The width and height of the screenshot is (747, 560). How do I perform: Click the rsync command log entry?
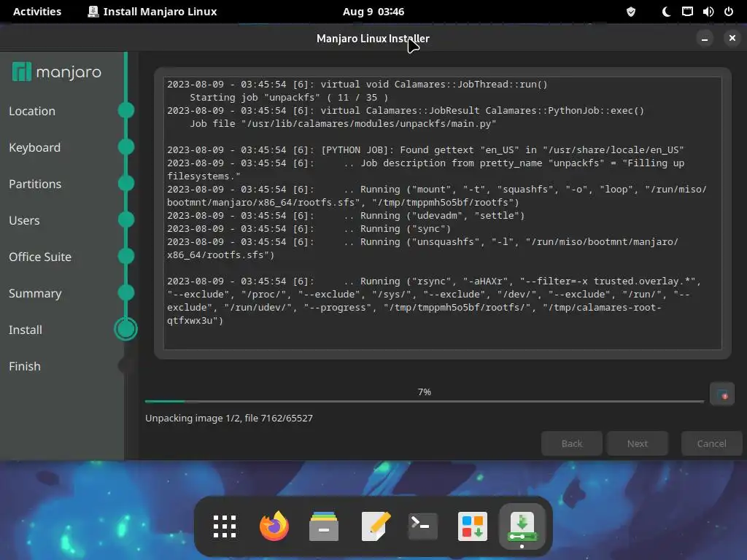(x=434, y=301)
